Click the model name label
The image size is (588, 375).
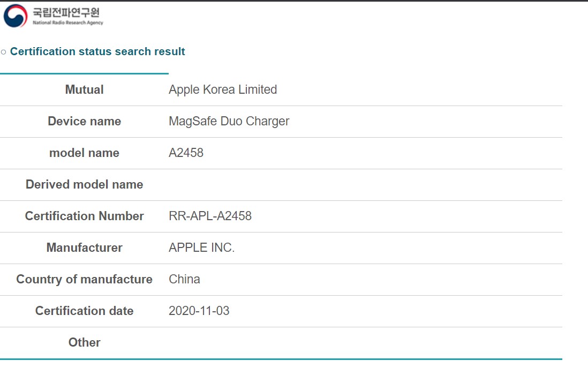(x=84, y=153)
